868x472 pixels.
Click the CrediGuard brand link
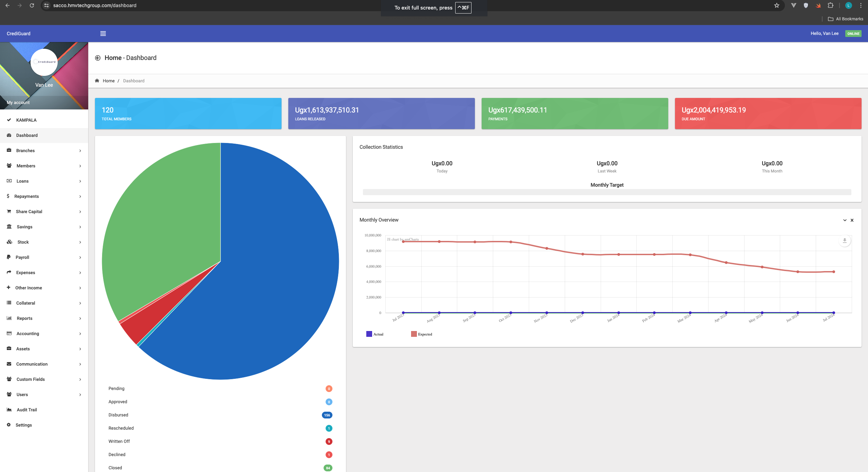pyautogui.click(x=19, y=34)
